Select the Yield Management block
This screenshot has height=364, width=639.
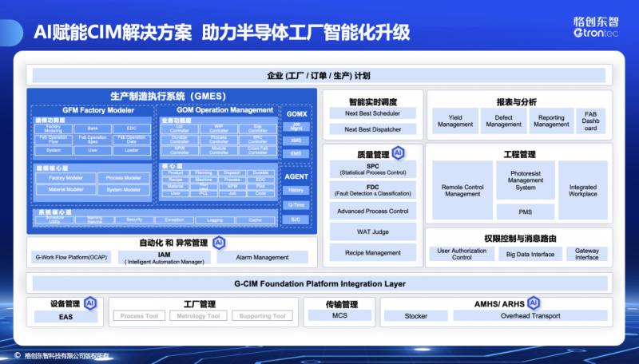pos(455,121)
